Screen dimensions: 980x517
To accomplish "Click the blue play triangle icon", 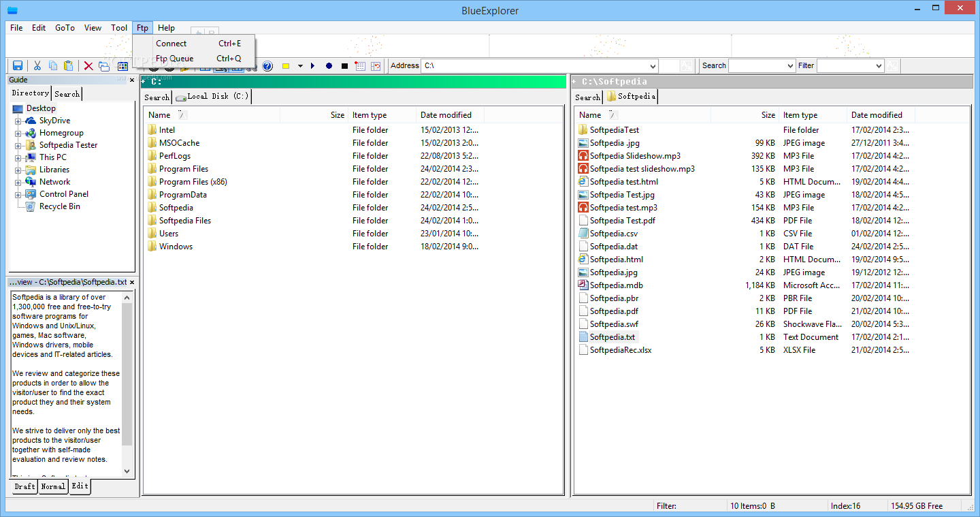I will tap(312, 66).
